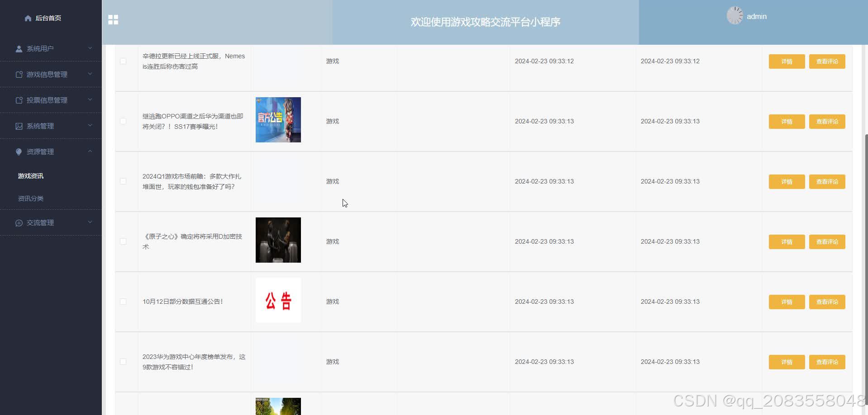
Task: Click the icon beside 游戏信息管理
Action: click(19, 75)
